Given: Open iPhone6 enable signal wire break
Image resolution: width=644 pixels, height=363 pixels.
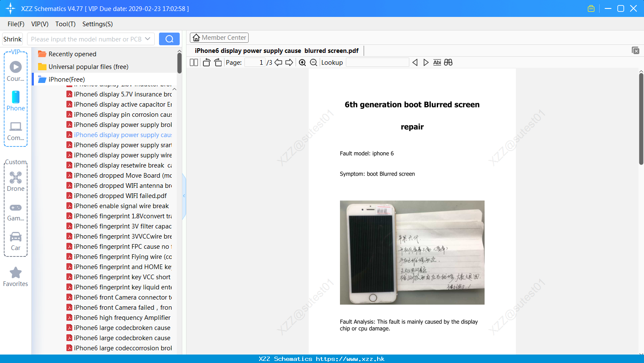Looking at the screenshot, I should [x=118, y=206].
